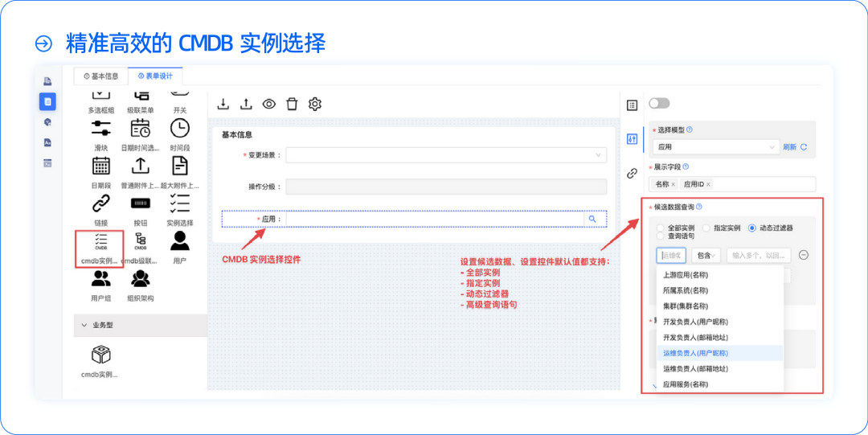The height and width of the screenshot is (435, 868).
Task: Select the 指定实例 radio button
Action: (706, 228)
